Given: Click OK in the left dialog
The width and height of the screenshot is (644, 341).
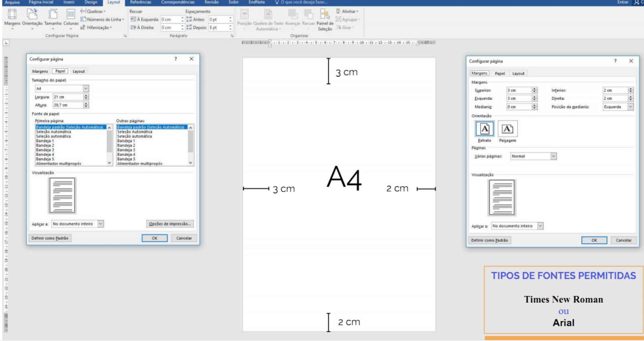Looking at the screenshot, I should (155, 238).
